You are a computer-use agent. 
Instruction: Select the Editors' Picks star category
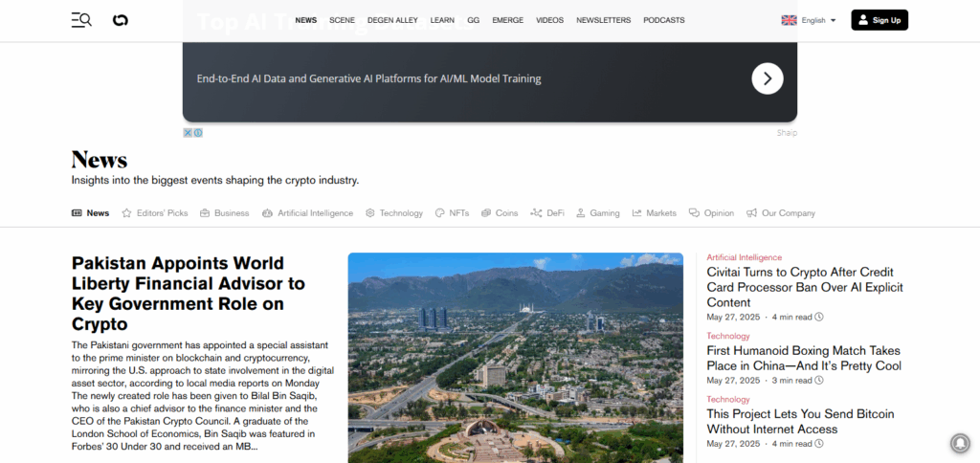pyautogui.click(x=155, y=213)
